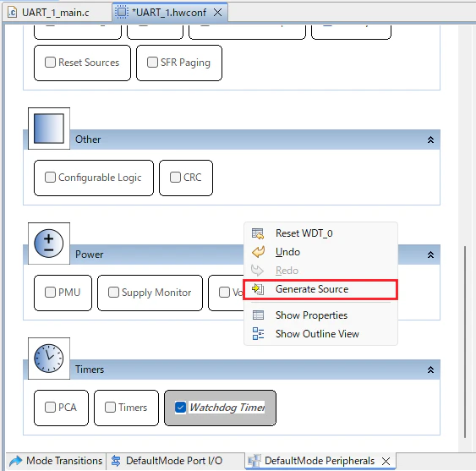The height and width of the screenshot is (471, 476).
Task: Collapse the Other section chevron
Action: pyautogui.click(x=430, y=140)
